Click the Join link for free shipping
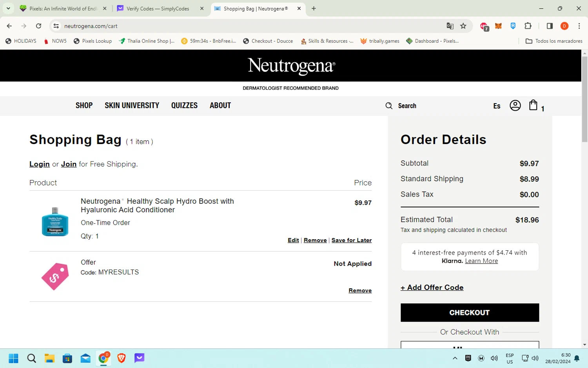The height and width of the screenshot is (368, 588). 69,164
